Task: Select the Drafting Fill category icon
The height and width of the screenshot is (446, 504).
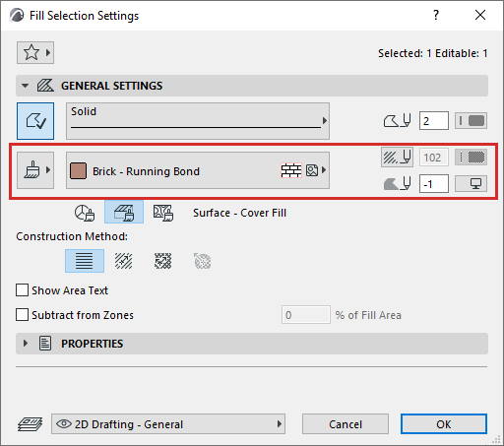Action: [85, 213]
